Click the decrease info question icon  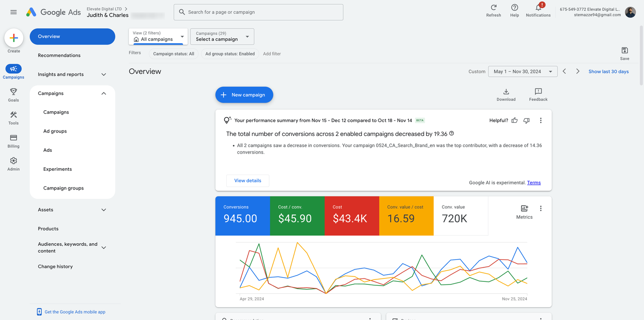[x=452, y=133]
